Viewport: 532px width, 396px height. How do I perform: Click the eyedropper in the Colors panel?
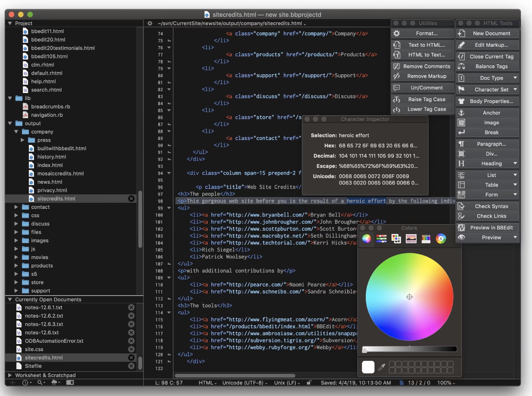(x=381, y=367)
